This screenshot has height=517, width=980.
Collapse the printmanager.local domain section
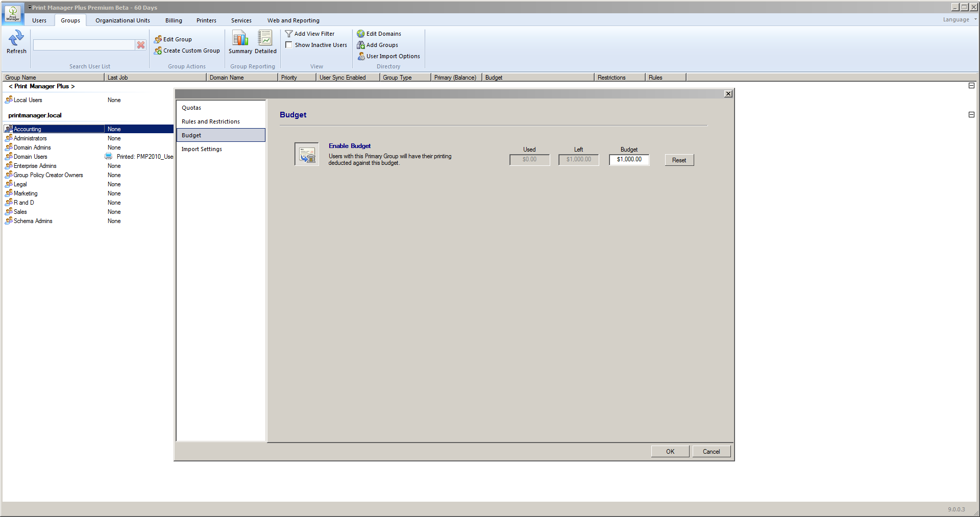[971, 115]
